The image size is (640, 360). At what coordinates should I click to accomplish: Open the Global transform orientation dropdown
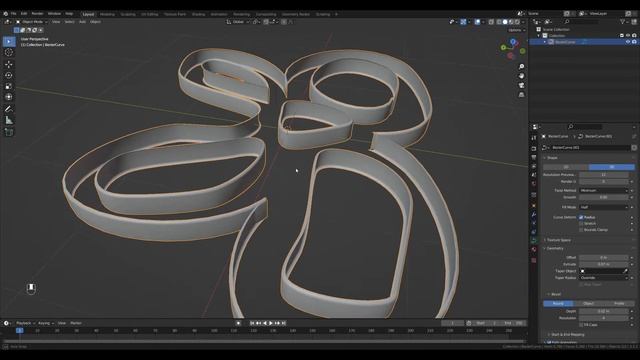238,22
